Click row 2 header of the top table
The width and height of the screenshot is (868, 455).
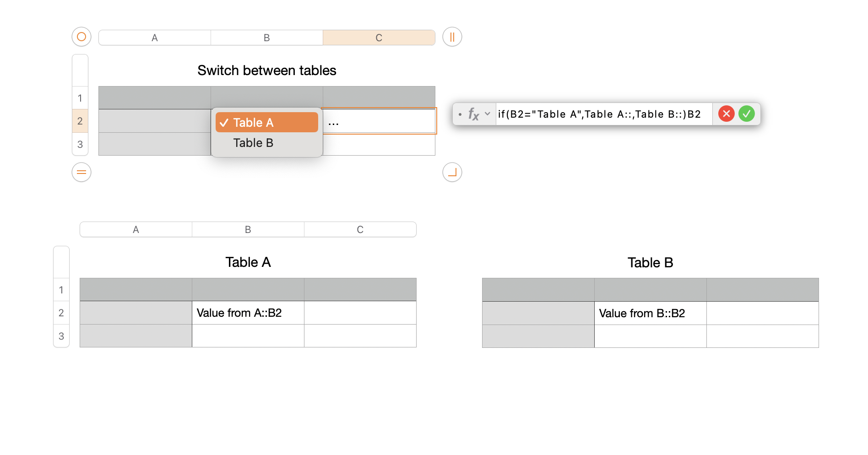[80, 121]
